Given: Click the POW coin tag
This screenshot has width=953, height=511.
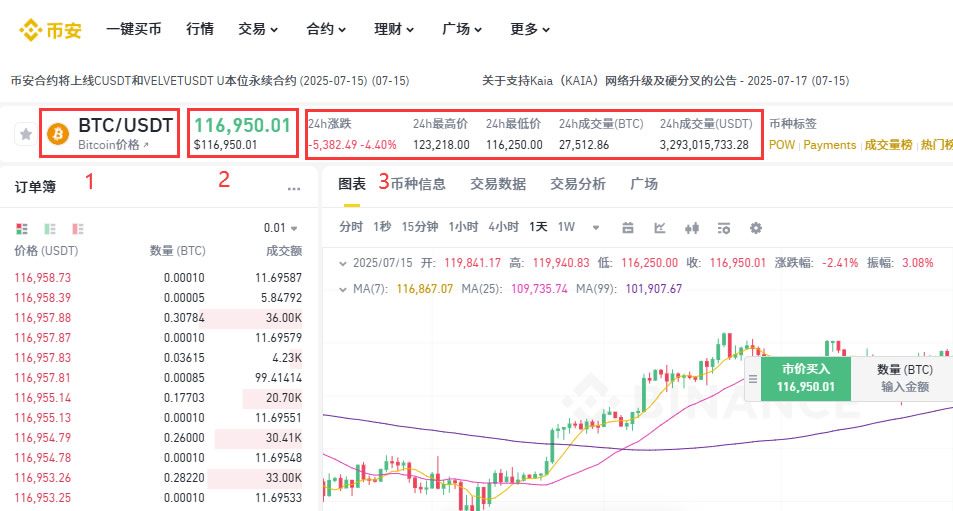Looking at the screenshot, I should pos(782,145).
